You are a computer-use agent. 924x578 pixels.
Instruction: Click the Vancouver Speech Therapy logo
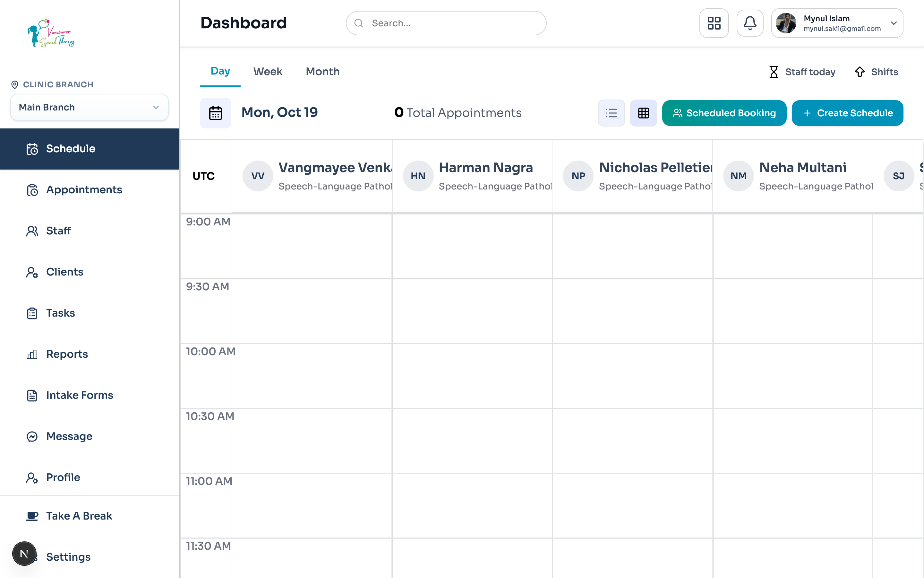pyautogui.click(x=51, y=33)
